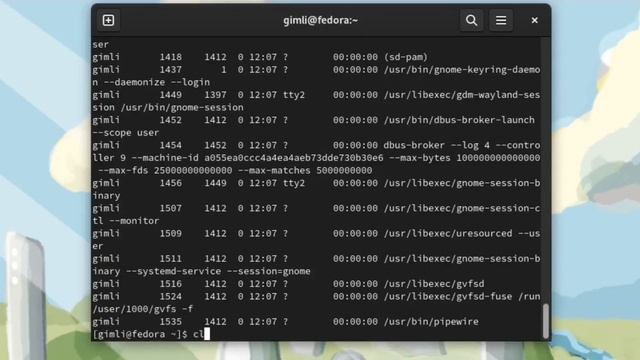Open a new terminal tab
This screenshot has width=640, height=360.
(x=108, y=20)
